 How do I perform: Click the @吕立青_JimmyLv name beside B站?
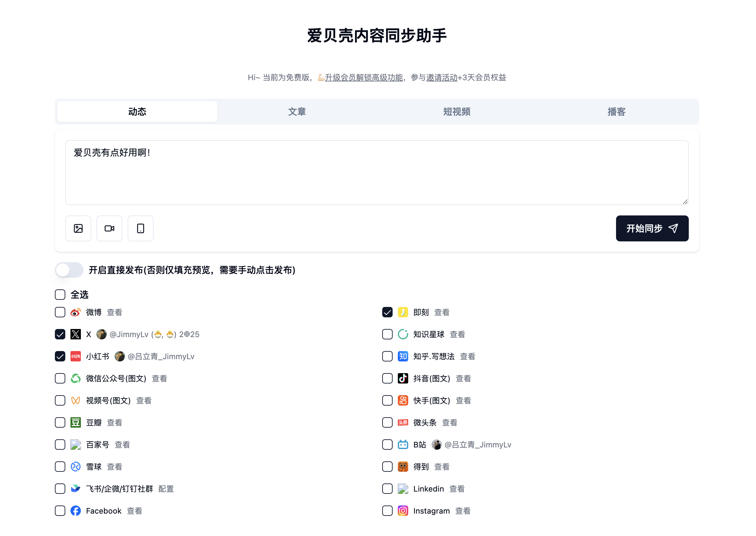[478, 445]
